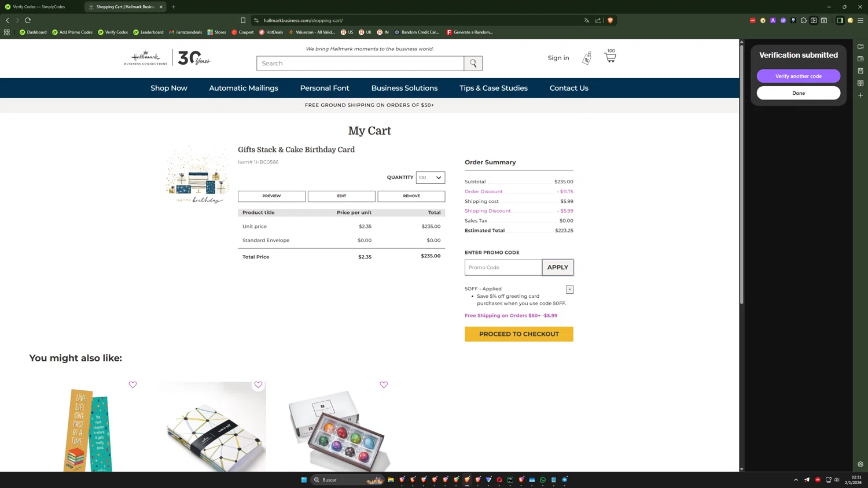Close the Shopping Cart browser tab
The image size is (868, 488).
[161, 7]
